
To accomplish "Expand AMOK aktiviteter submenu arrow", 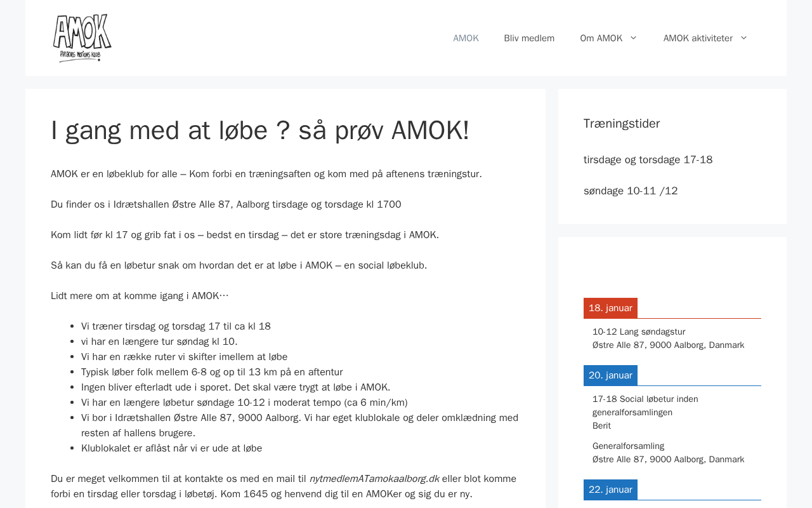I will tap(744, 38).
